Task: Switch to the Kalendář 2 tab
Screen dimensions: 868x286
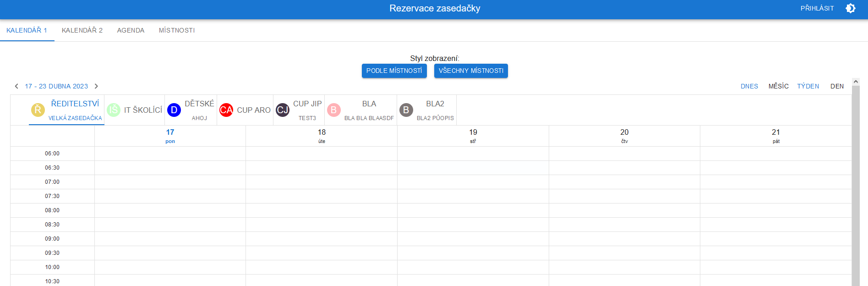Action: (82, 30)
